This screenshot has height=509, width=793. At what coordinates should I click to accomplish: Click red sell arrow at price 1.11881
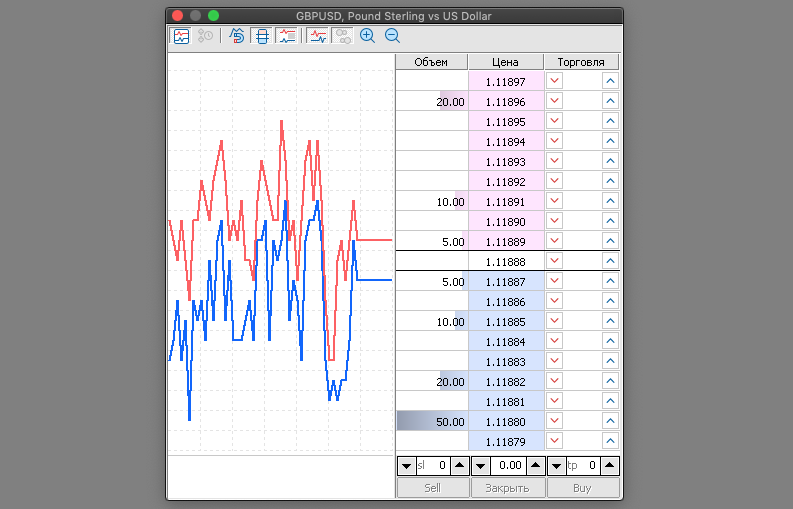[554, 401]
